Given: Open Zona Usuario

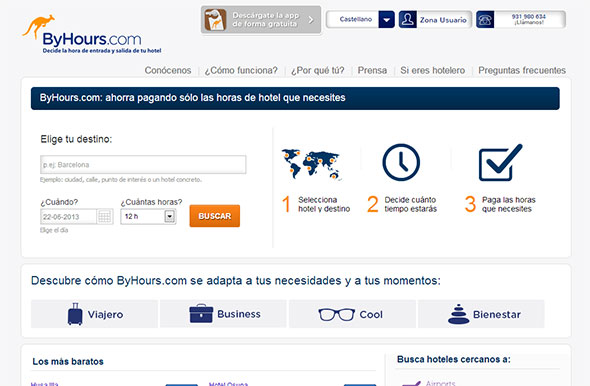Looking at the screenshot, I should pyautogui.click(x=443, y=20).
